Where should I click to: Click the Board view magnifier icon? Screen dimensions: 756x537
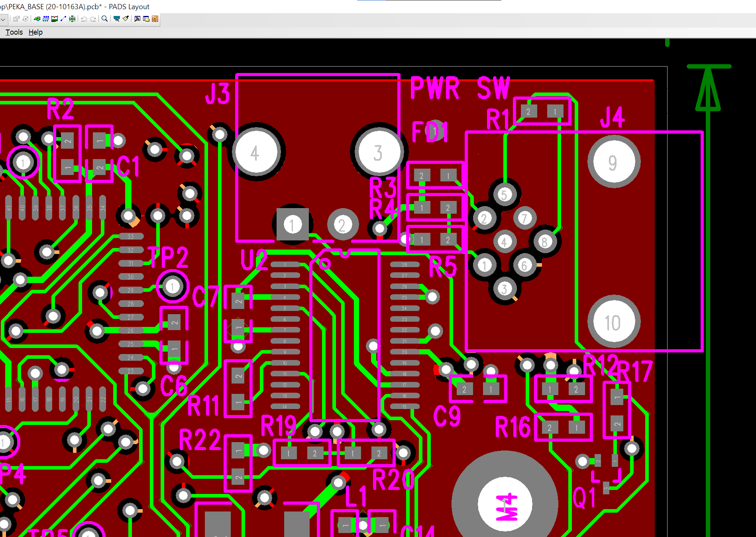point(117,19)
